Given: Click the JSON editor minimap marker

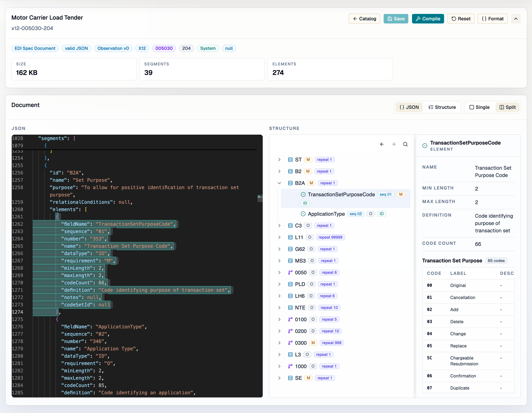Looking at the screenshot, I should pos(260,198).
